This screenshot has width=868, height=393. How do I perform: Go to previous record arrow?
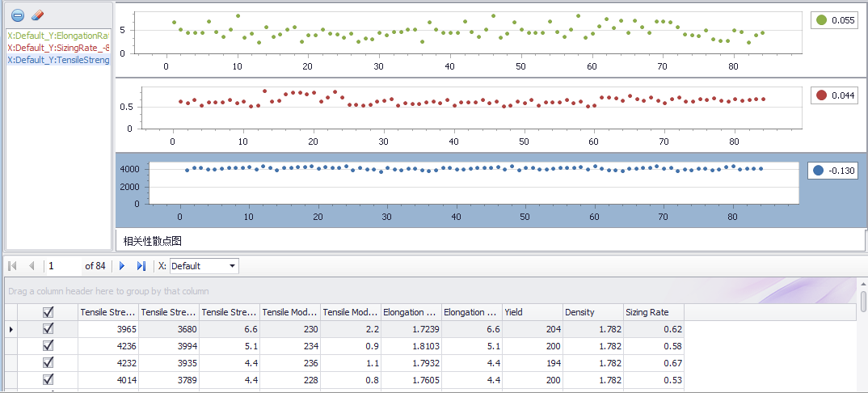coord(32,266)
